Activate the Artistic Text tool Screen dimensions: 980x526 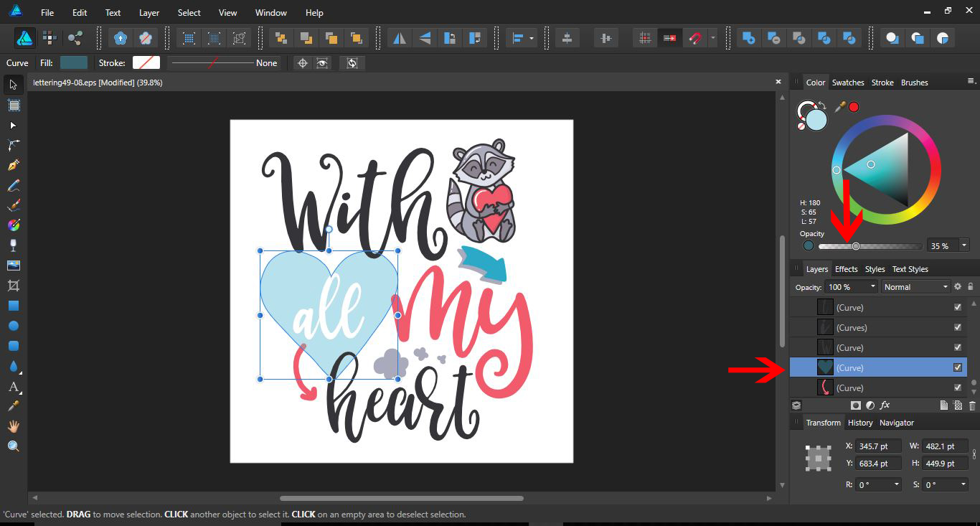pyautogui.click(x=14, y=387)
